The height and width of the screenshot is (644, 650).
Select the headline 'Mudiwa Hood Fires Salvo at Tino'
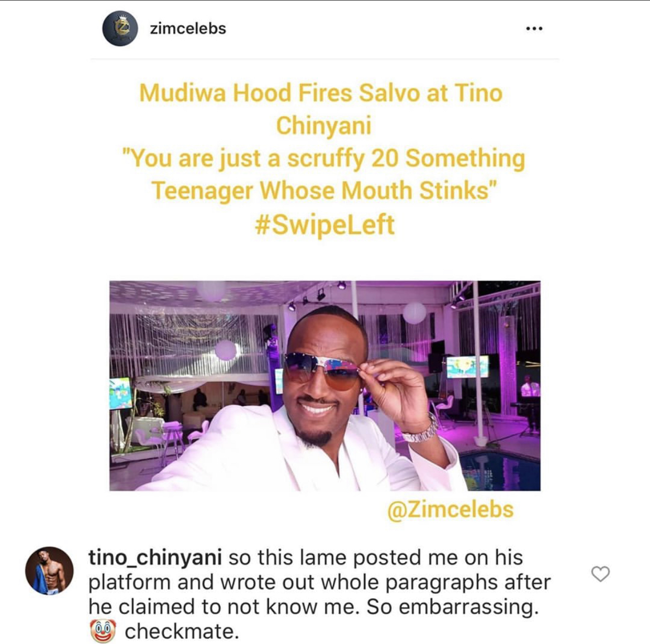tap(321, 93)
